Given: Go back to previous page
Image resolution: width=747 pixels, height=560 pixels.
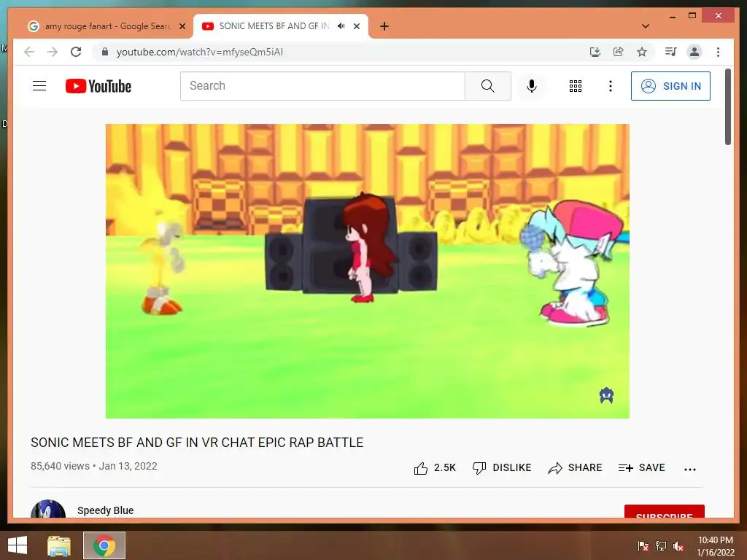Looking at the screenshot, I should [29, 52].
